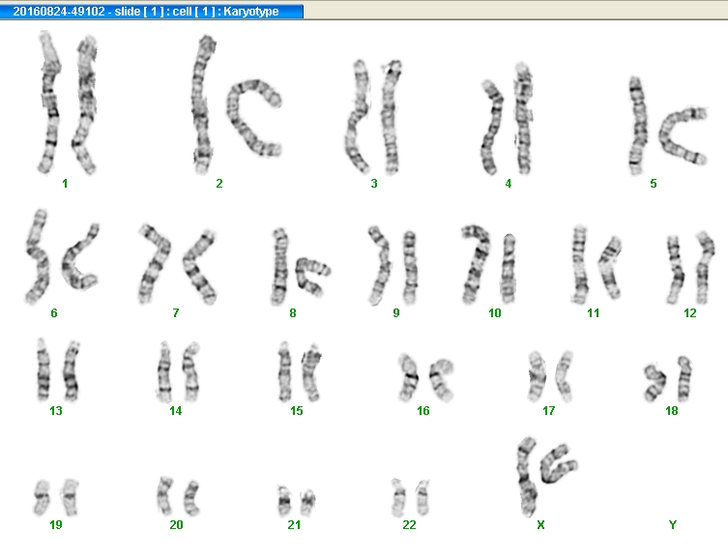Click the green label '20'
Viewport: 728px width, 560px height.
(x=176, y=525)
